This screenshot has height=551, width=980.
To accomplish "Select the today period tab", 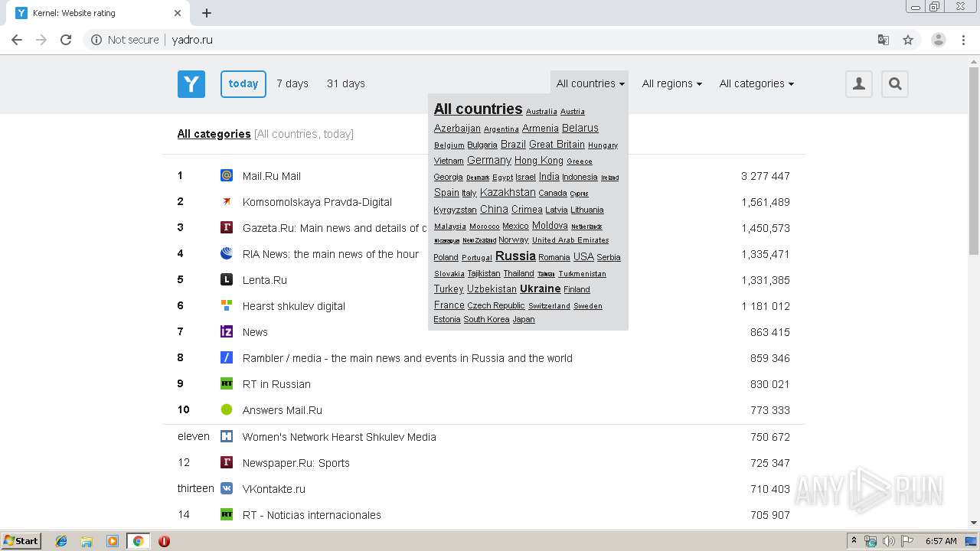I will pyautogui.click(x=243, y=84).
